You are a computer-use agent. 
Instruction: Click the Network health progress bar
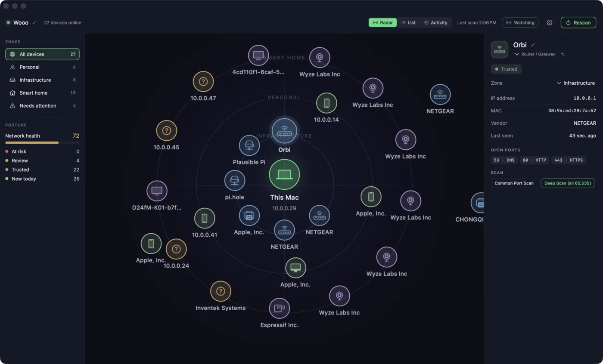coord(42,142)
